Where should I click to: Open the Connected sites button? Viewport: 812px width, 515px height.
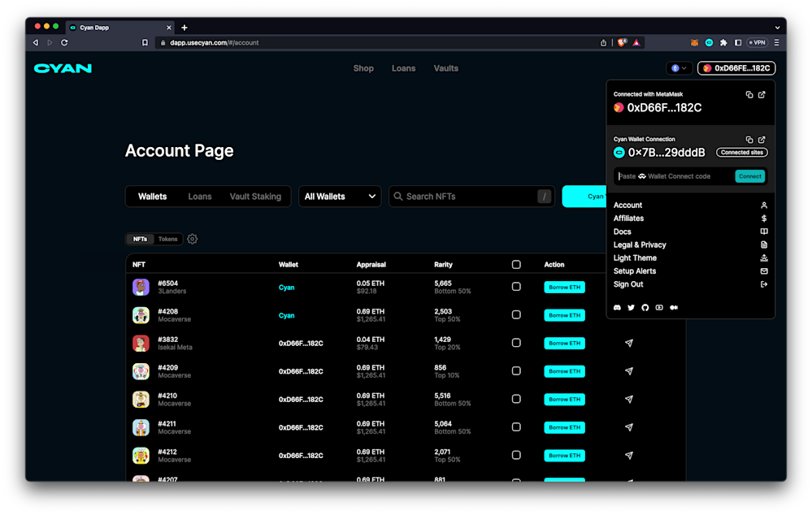pyautogui.click(x=741, y=153)
